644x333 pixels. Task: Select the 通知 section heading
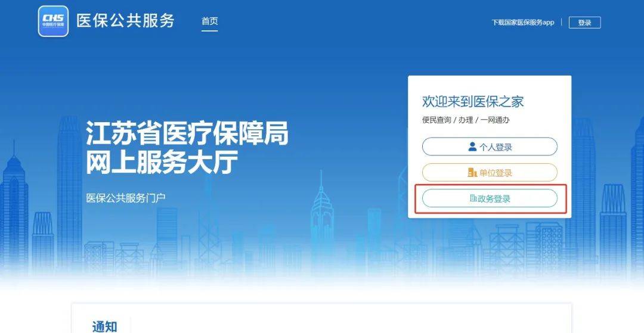105,327
